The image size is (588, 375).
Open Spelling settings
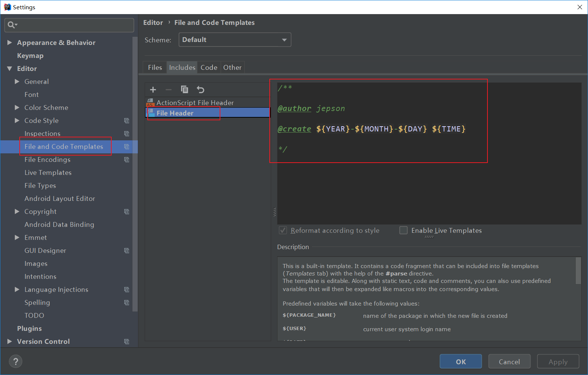click(x=37, y=303)
